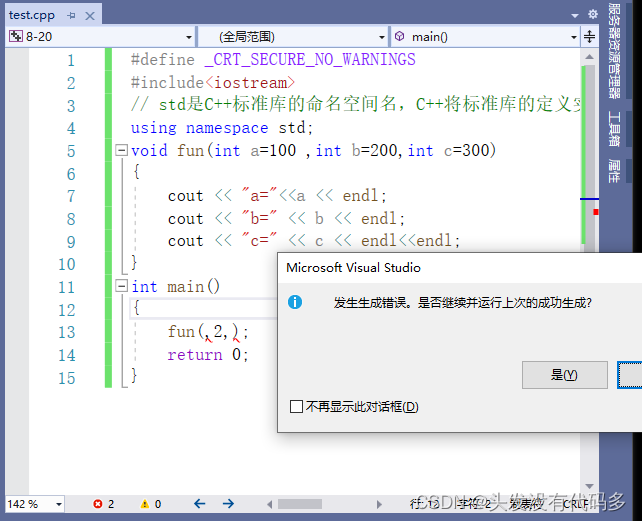Navigate backward with the left arrow
The height and width of the screenshot is (521, 642).
click(199, 503)
